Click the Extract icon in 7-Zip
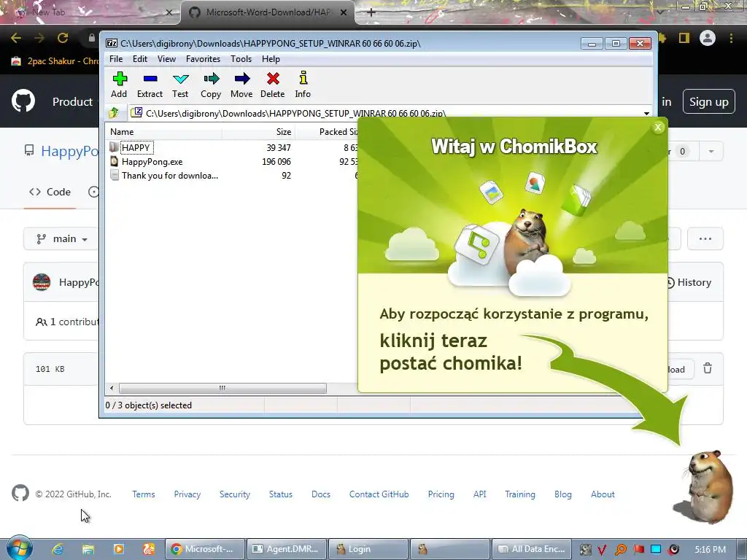The height and width of the screenshot is (560, 747). (x=150, y=85)
